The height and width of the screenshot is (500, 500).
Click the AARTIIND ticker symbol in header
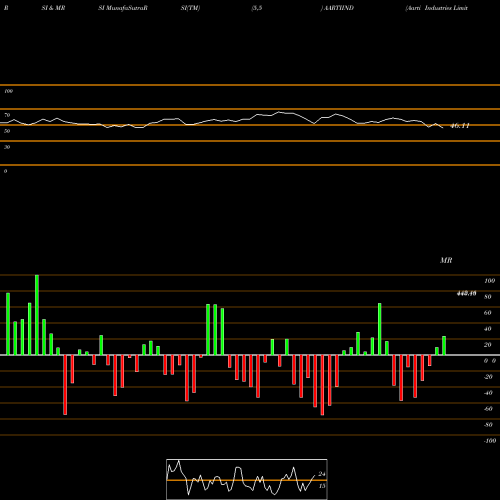[x=338, y=8]
